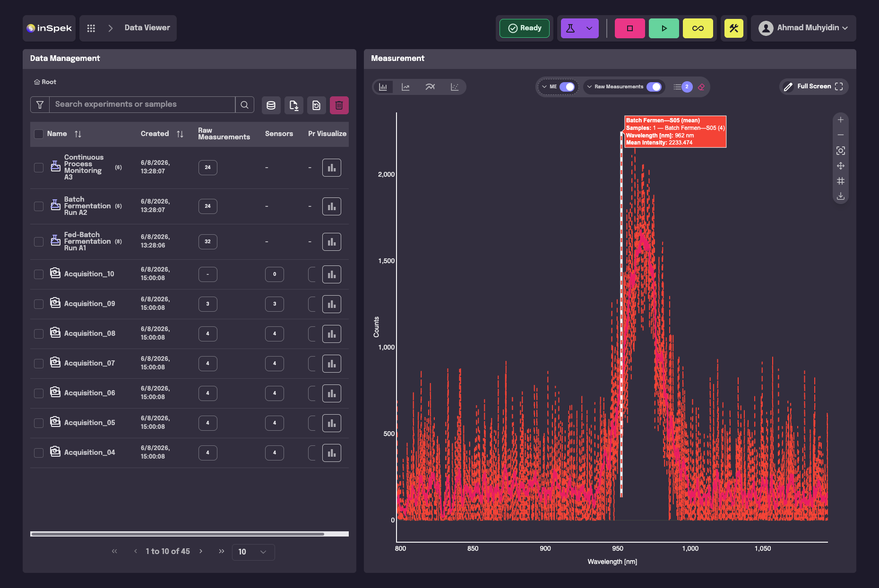
Task: Expand the flask experiment dropdown arrow
Action: click(589, 28)
